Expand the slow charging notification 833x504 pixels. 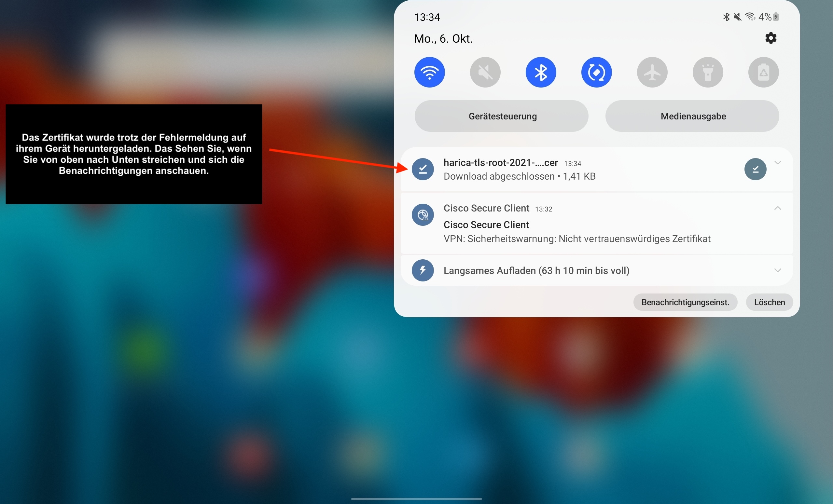(x=777, y=270)
